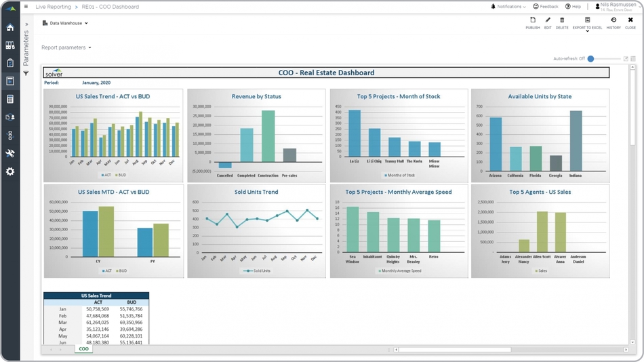Expand the Report parameters section

tap(66, 47)
